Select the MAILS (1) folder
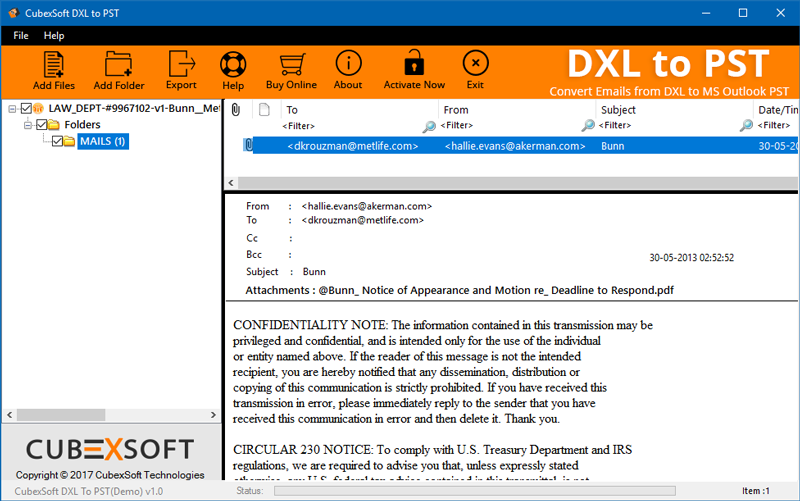 [x=103, y=141]
